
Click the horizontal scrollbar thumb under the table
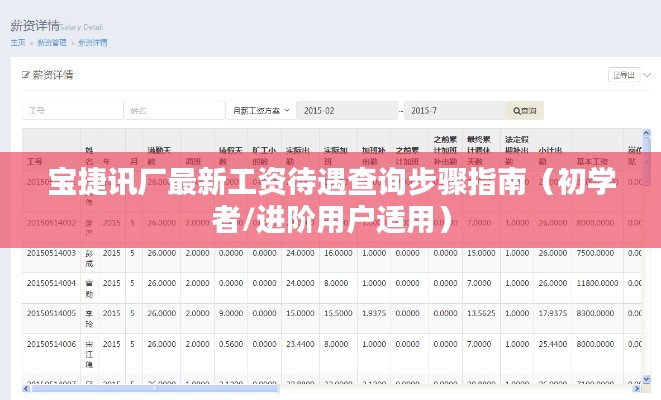(155, 388)
